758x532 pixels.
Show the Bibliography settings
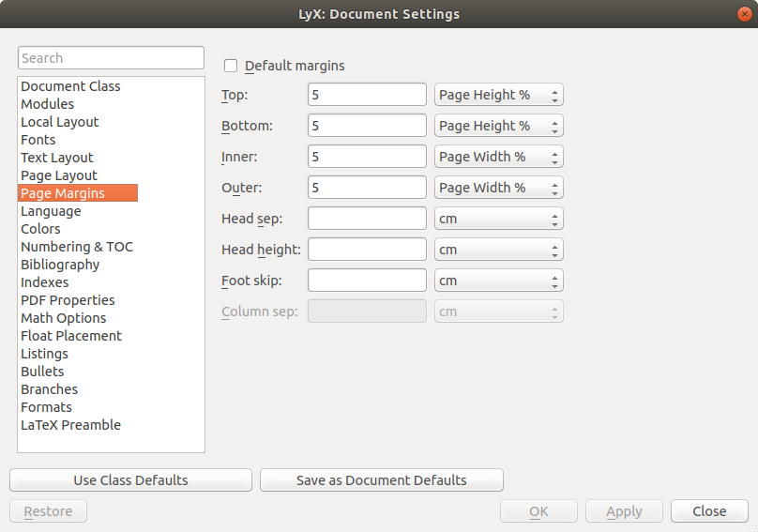[x=60, y=265]
